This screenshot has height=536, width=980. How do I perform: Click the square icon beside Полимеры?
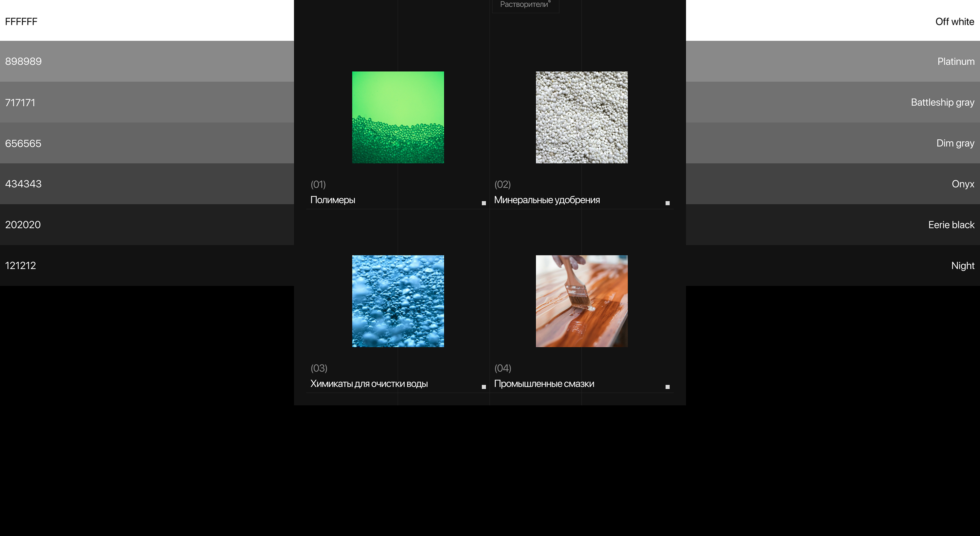pyautogui.click(x=484, y=203)
